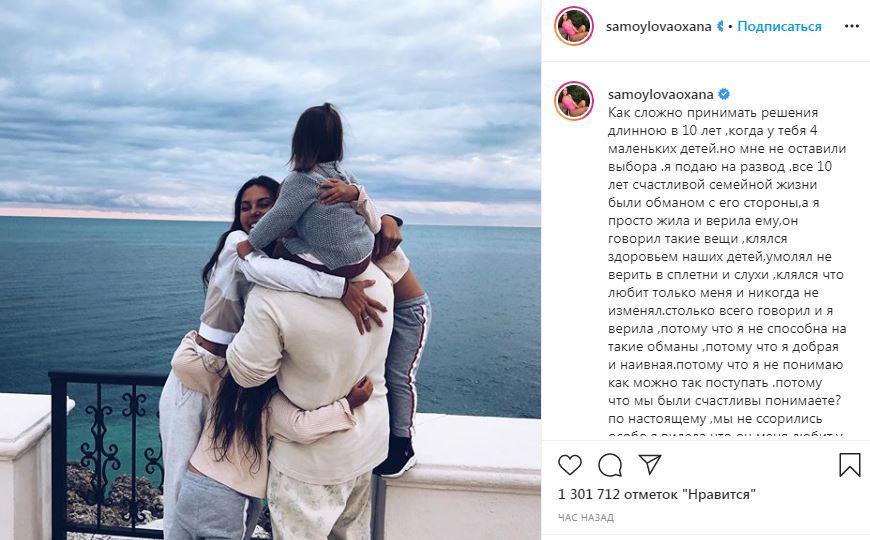Click the iron railing in the photo
Viewport: 870px width, 540px height.
click(107, 444)
